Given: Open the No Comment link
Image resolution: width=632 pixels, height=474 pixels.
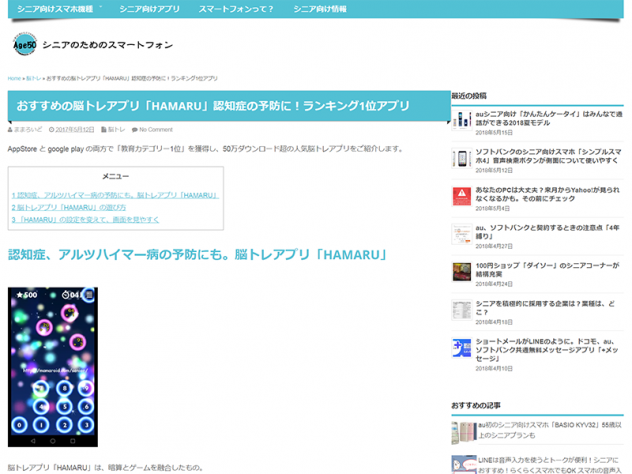Looking at the screenshot, I should click(x=156, y=129).
